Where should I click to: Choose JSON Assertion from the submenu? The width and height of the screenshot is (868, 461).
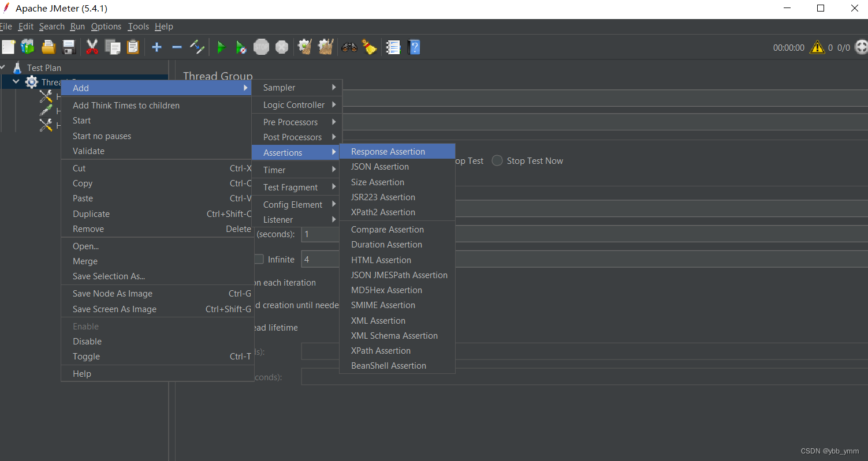397,166
